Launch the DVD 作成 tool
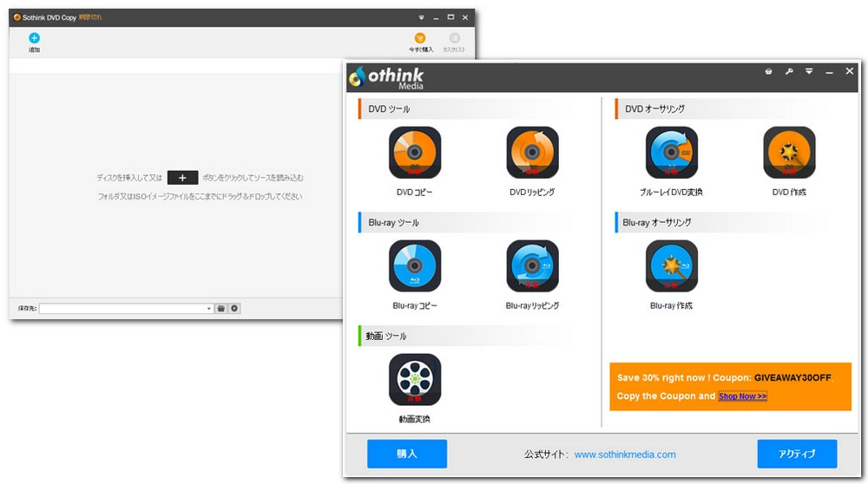Image resolution: width=868 pixels, height=484 pixels. pos(789,153)
